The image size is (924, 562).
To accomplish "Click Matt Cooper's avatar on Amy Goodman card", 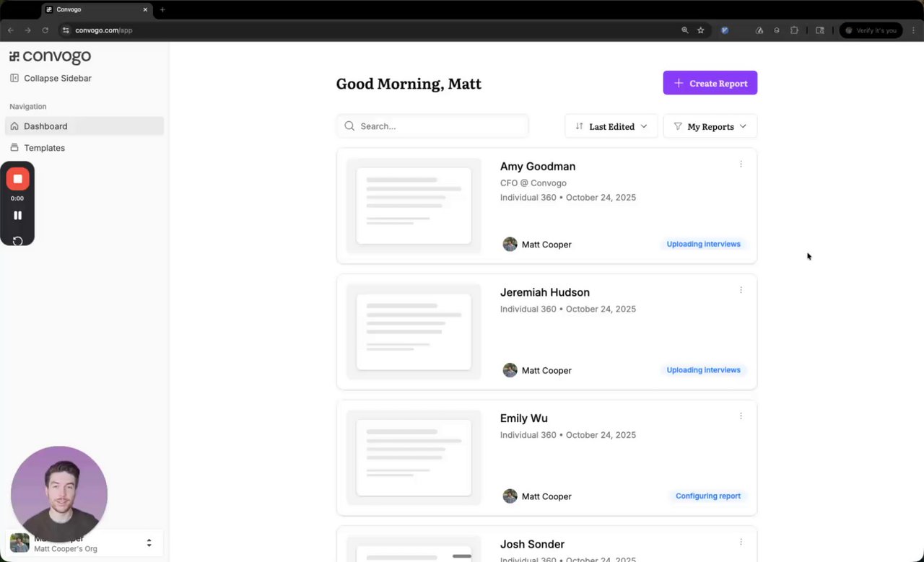I will pos(510,245).
